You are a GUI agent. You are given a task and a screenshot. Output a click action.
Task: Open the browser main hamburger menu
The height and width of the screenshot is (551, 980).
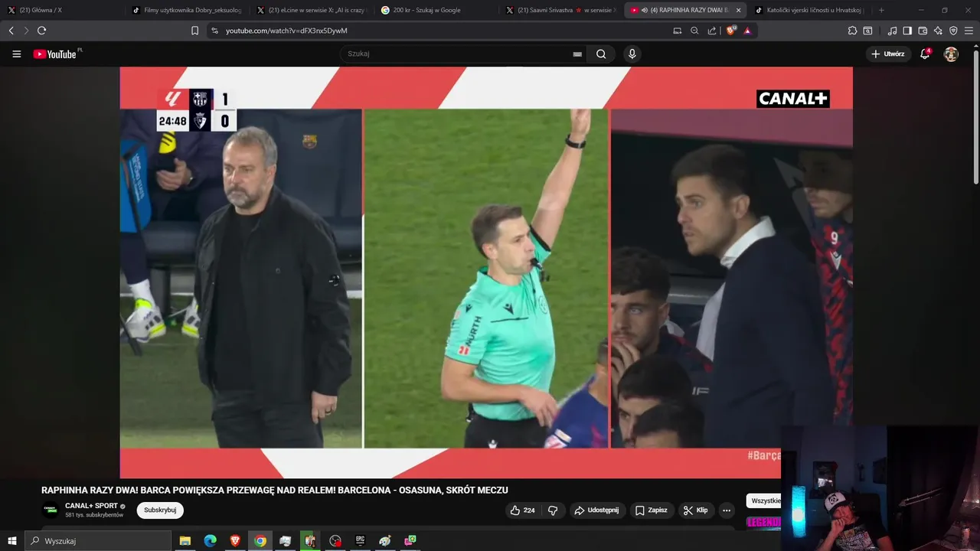pos(969,31)
